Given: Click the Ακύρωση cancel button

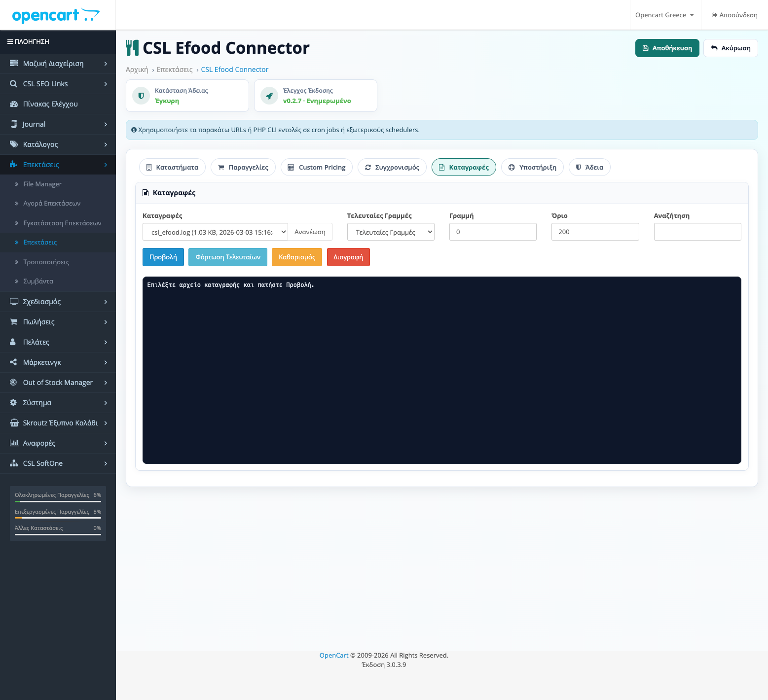Looking at the screenshot, I should [731, 48].
